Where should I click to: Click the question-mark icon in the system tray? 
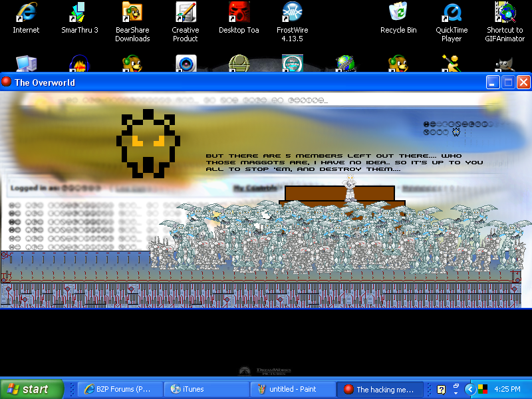[440, 388]
